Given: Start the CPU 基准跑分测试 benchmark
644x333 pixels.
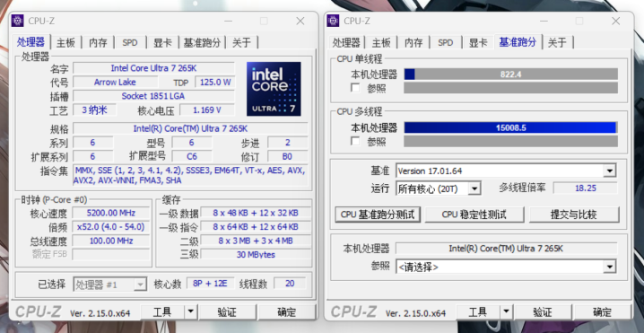Looking at the screenshot, I should 378,215.
